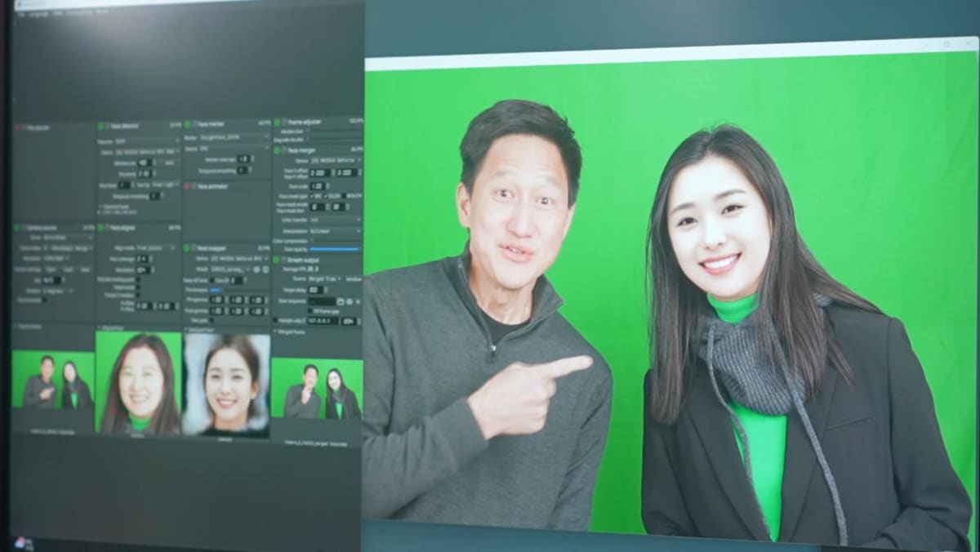Toggle the Fill frame gap checkbox
980x552 pixels.
pyautogui.click(x=310, y=311)
